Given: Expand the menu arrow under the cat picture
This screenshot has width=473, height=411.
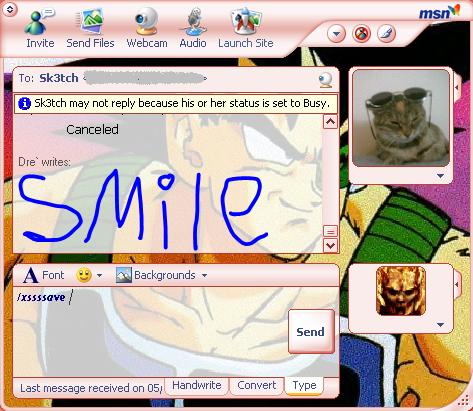Looking at the screenshot, I should coord(440,176).
